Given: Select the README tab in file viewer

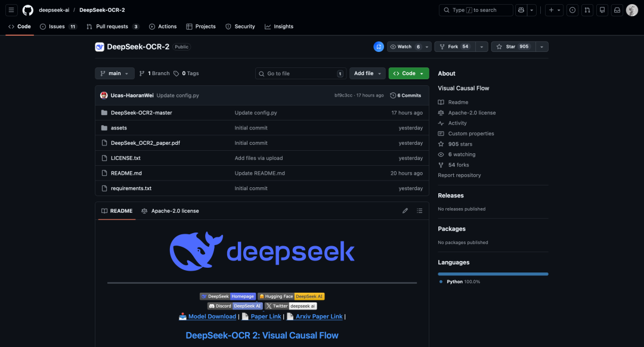Looking at the screenshot, I should click(117, 211).
